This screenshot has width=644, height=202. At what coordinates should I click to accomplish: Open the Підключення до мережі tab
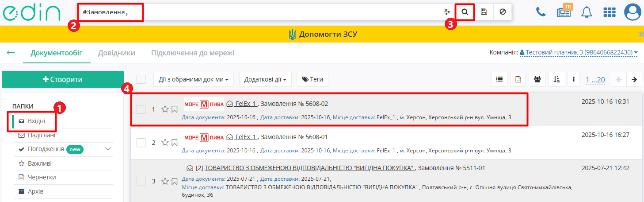click(192, 53)
